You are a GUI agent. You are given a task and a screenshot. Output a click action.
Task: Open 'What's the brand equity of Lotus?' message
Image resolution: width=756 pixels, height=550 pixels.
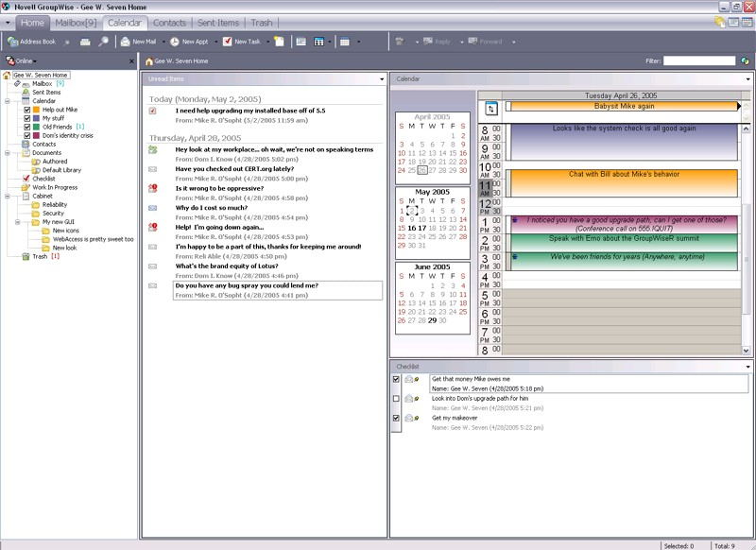(x=227, y=266)
